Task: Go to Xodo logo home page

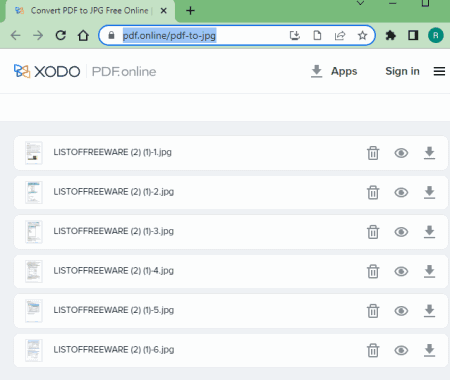Action: pos(47,71)
